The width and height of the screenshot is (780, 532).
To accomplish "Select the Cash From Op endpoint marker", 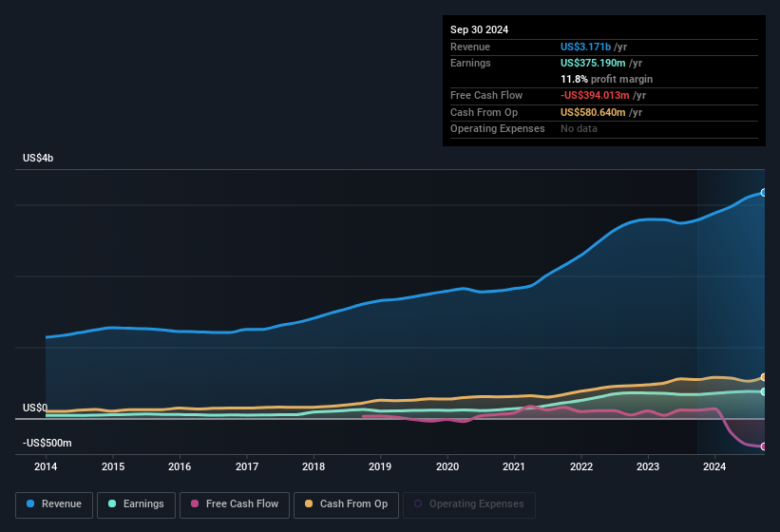I will 764,377.
